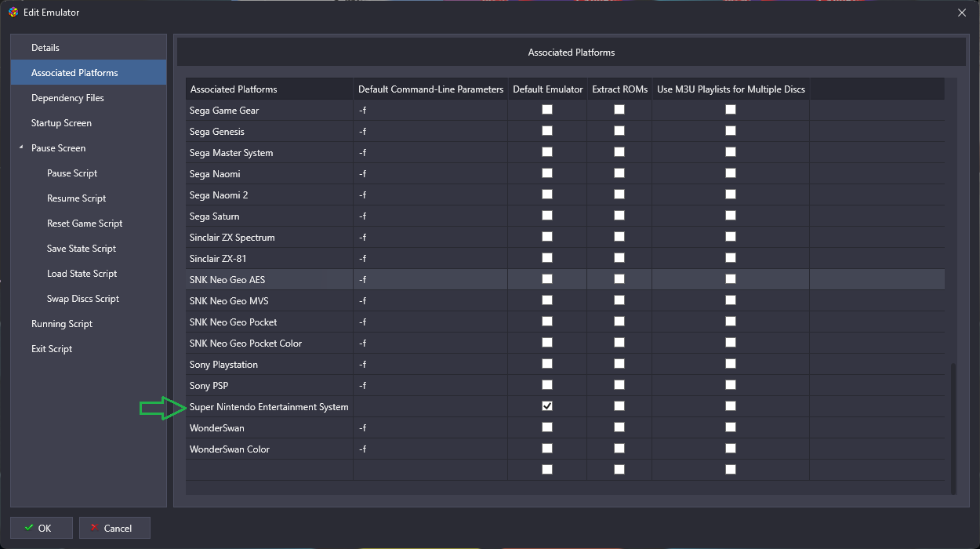This screenshot has height=549, width=980.
Task: Check Default Emulator in the empty new row
Action: point(547,470)
